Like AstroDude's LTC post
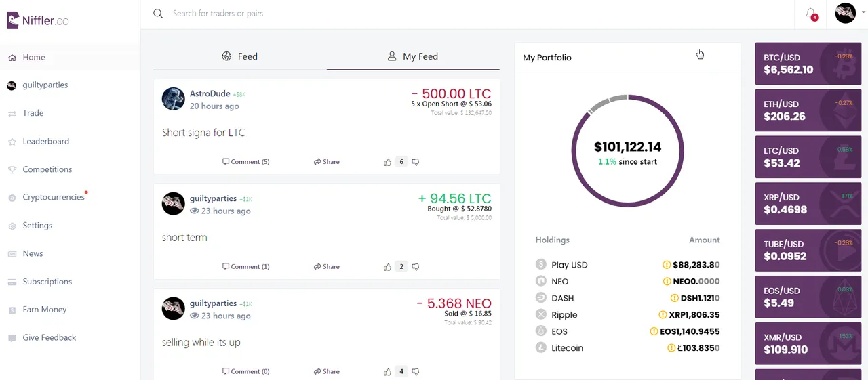This screenshot has height=380, width=868. [387, 162]
